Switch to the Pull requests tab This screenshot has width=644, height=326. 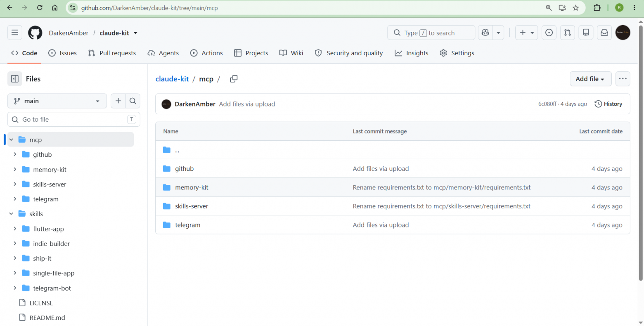(112, 53)
